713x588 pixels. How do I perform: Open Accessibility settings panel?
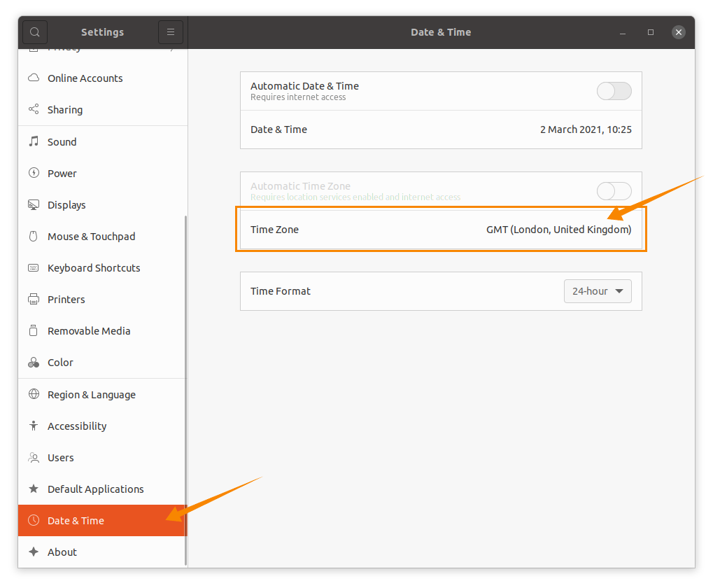tap(103, 426)
